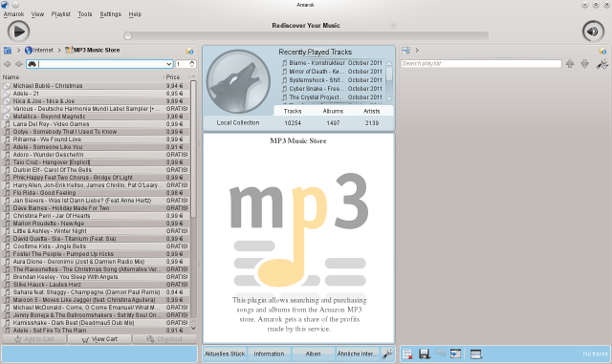Select track Adele - Someone Like You

point(96,147)
